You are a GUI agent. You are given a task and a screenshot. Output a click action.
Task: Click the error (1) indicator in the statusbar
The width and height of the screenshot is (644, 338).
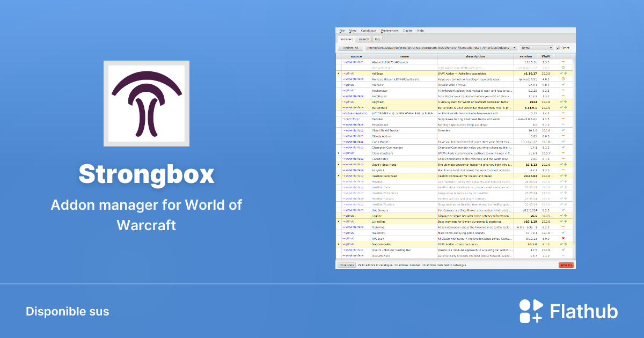(x=566, y=265)
